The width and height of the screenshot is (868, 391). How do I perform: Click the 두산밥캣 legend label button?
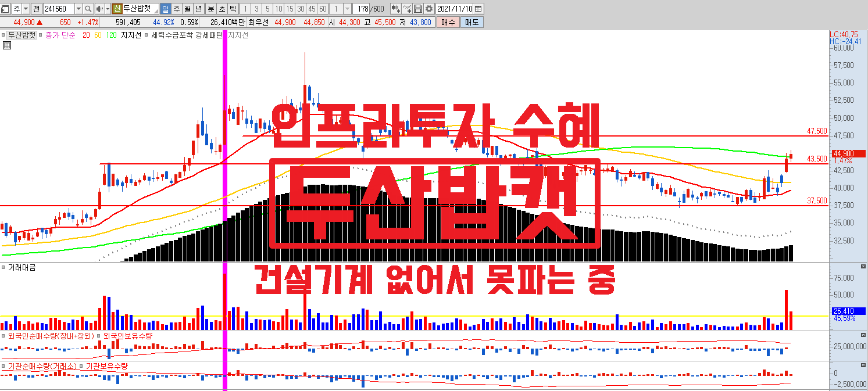tap(22, 35)
